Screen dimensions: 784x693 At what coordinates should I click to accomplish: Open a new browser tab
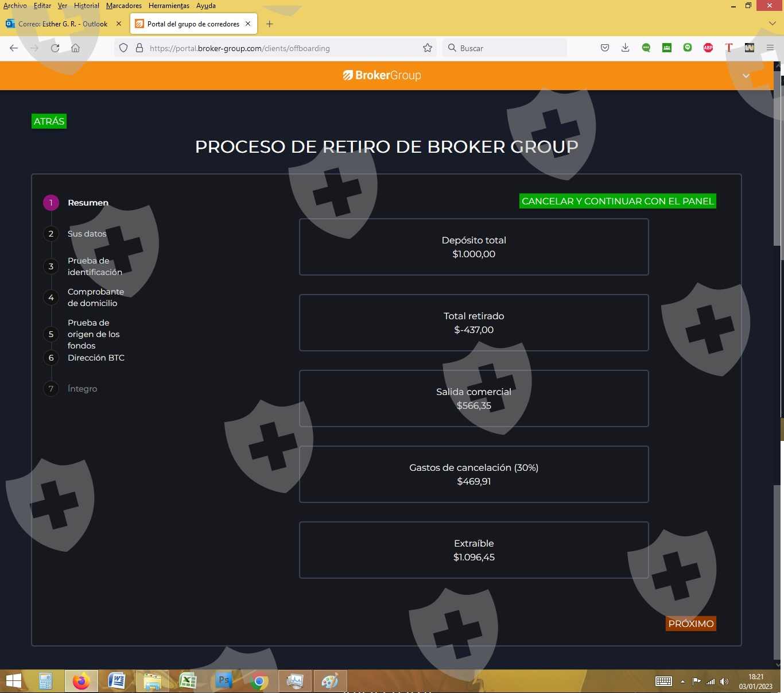[x=270, y=24]
